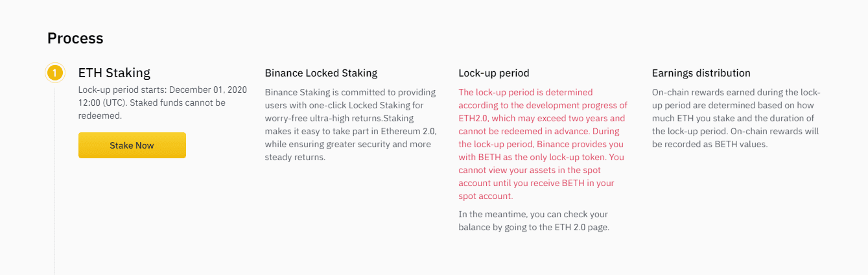Click the red lock-up period warning paragraph
Image resolution: width=868 pixels, height=275 pixels.
tap(543, 144)
